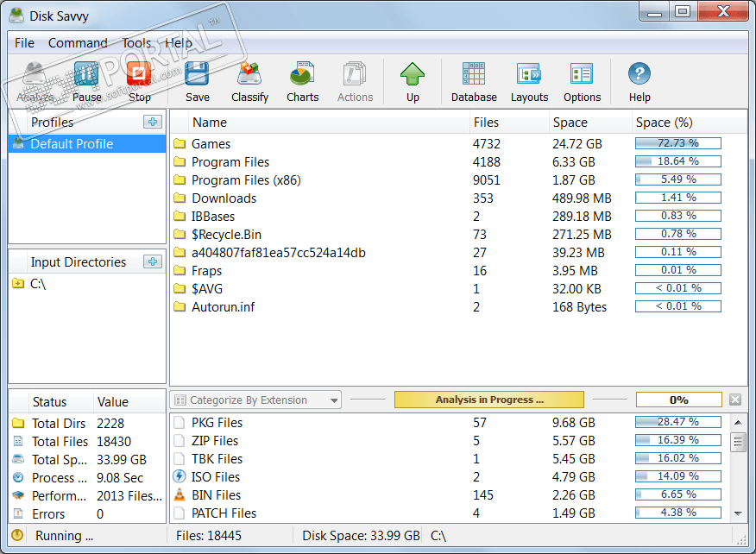Open the Command menu
Screen dimensions: 756x554
tap(78, 43)
